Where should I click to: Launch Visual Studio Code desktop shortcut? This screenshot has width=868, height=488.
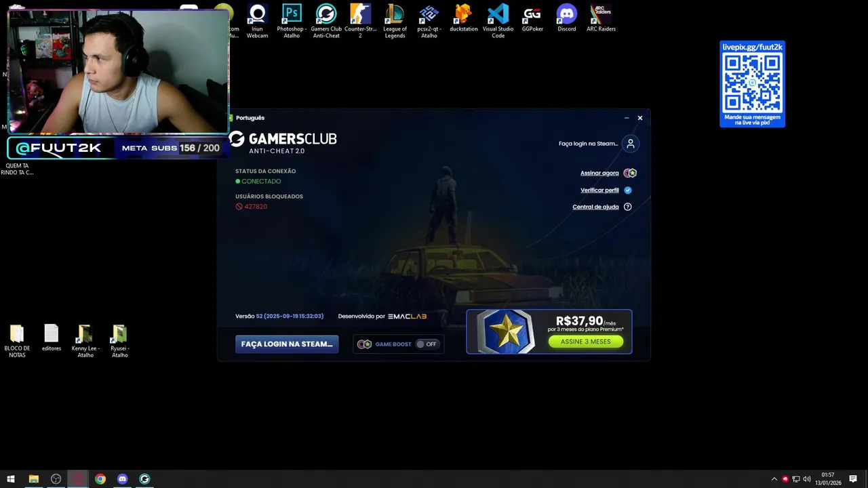[498, 21]
